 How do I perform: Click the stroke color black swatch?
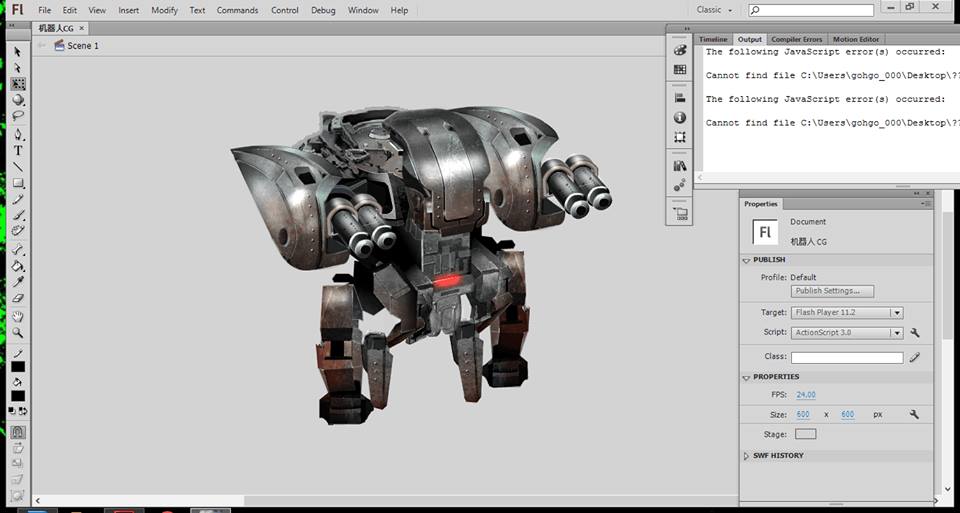18,367
